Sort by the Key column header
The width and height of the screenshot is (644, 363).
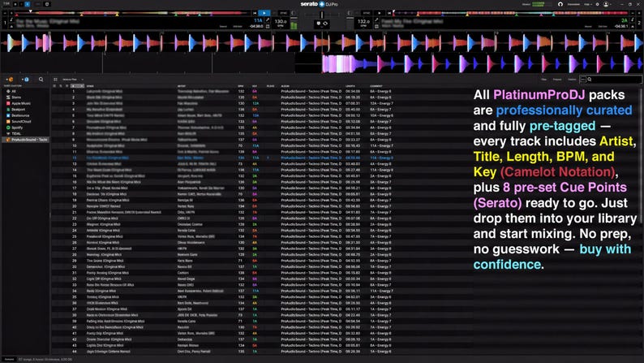tap(255, 86)
